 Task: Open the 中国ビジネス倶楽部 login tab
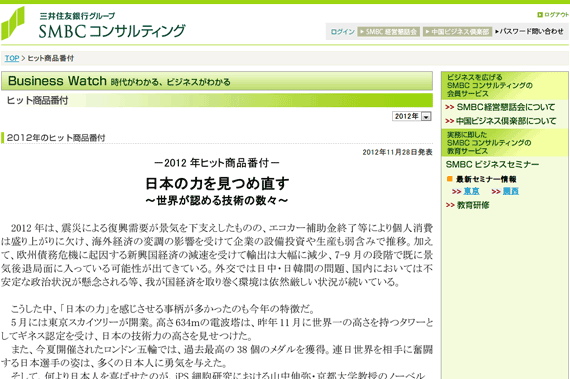coord(457,32)
